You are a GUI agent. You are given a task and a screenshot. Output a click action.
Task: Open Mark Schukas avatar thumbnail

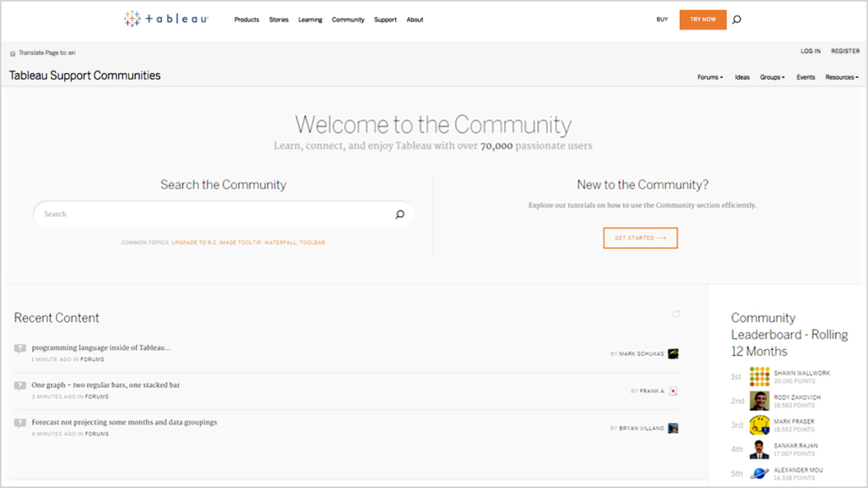point(673,353)
